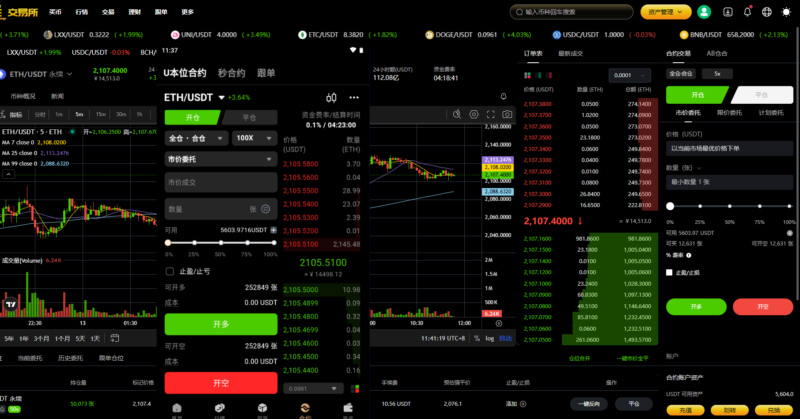Image resolution: width=800 pixels, height=419 pixels.
Task: Open the language globe icon
Action: pyautogui.click(x=768, y=12)
